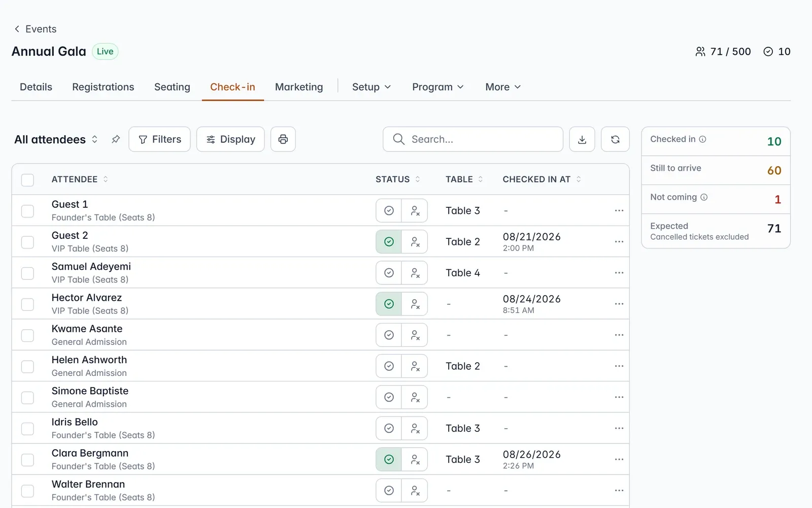The width and height of the screenshot is (812, 508).
Task: Open more options for Clara Bergmann
Action: (619, 459)
